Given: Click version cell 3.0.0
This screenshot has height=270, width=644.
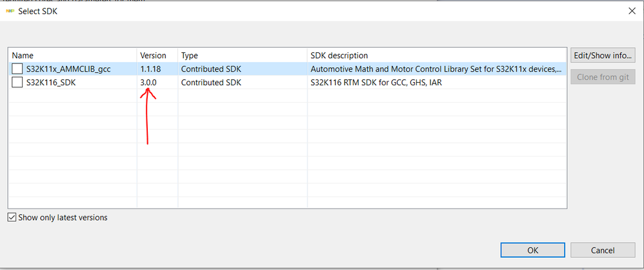Looking at the screenshot, I should click(x=148, y=83).
